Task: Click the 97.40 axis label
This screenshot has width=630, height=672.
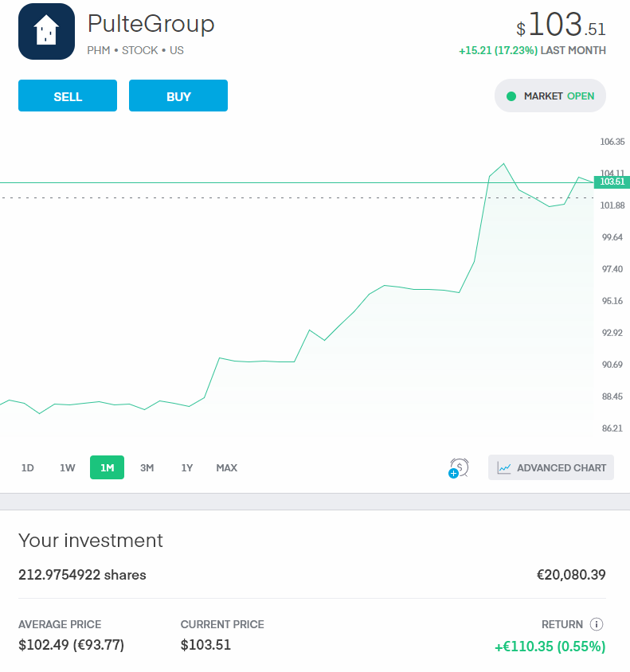Action: 612,269
